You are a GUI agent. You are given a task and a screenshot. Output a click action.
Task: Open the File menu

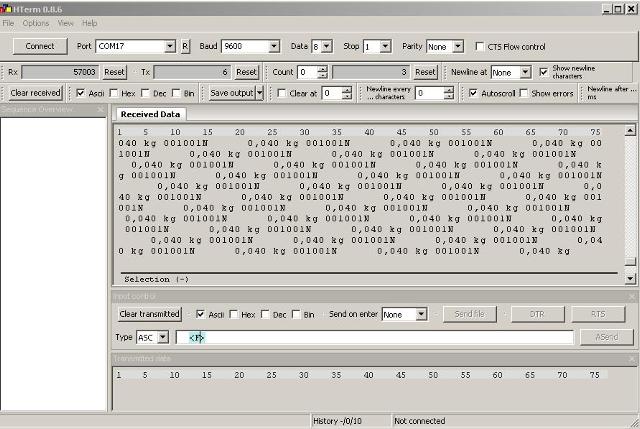tap(8, 23)
